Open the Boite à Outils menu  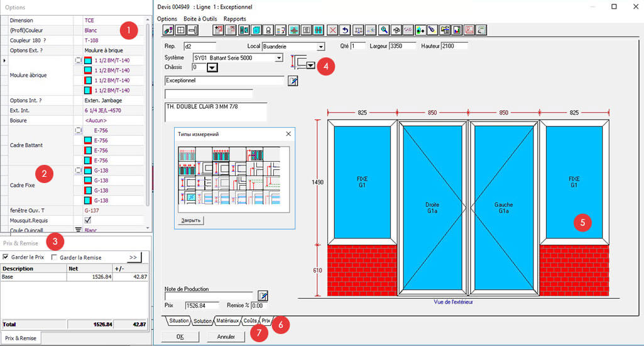pos(199,19)
